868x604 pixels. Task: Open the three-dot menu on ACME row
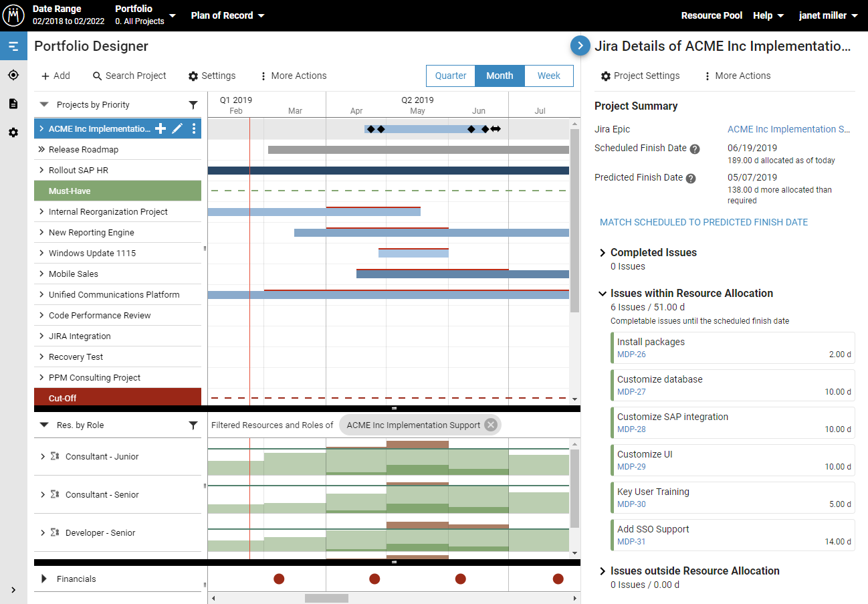point(193,128)
